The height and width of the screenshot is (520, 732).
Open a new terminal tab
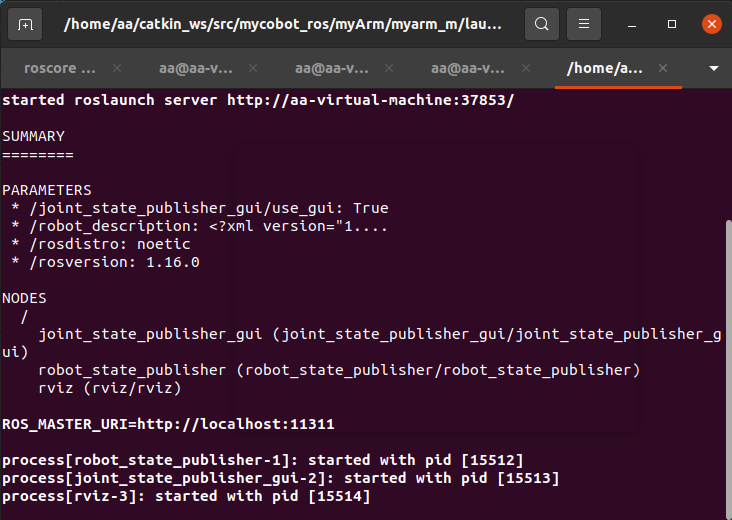(x=25, y=24)
